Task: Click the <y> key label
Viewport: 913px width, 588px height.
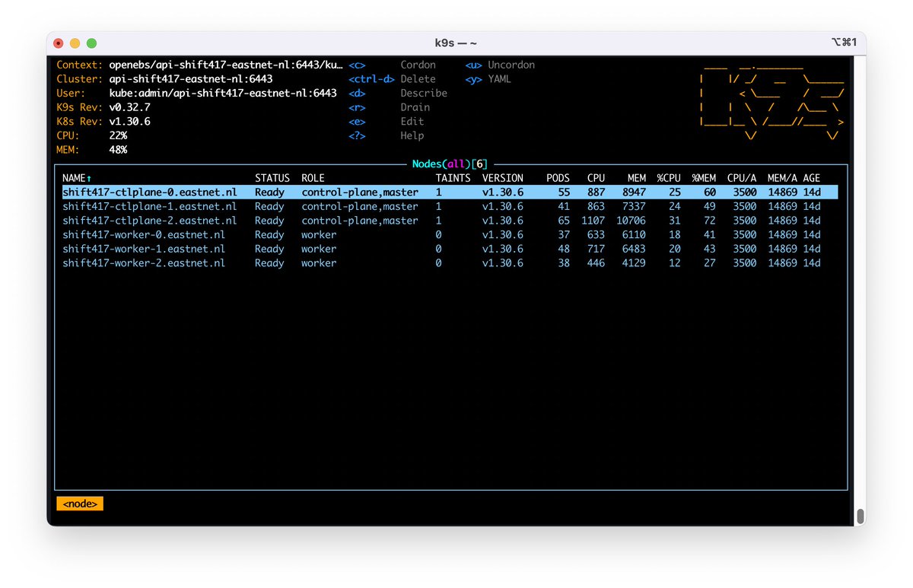Action: pyautogui.click(x=473, y=79)
